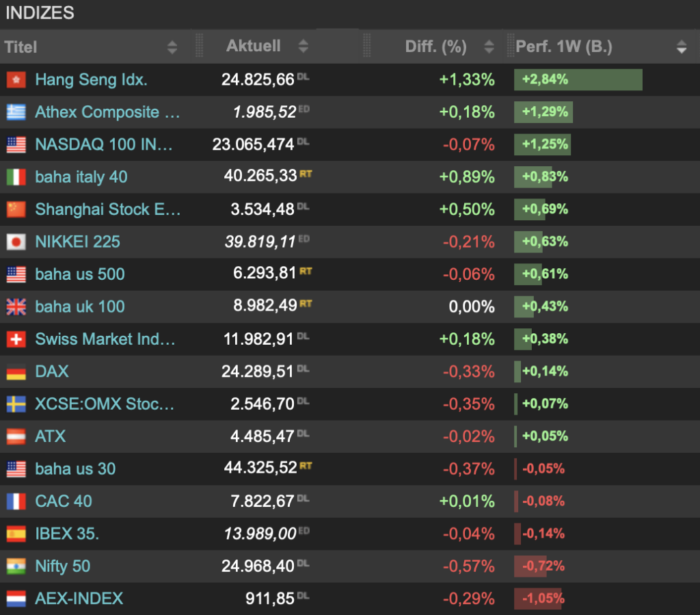Click the Chinese flag beside Shanghai Stock
The height and width of the screenshot is (615, 700).
(x=16, y=209)
